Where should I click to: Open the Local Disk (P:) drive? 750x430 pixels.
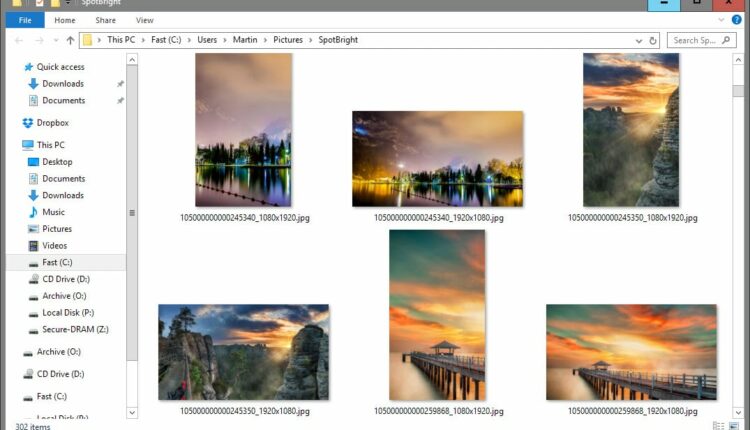pyautogui.click(x=68, y=312)
